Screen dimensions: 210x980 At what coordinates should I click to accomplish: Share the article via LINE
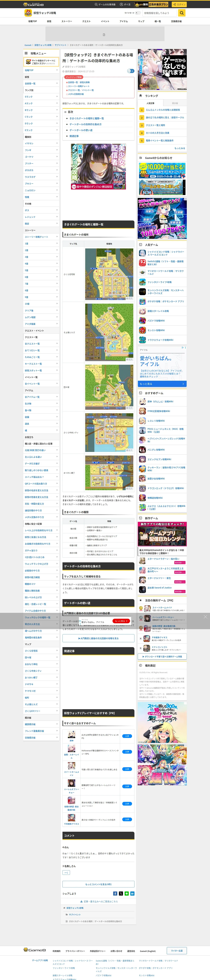point(127,894)
